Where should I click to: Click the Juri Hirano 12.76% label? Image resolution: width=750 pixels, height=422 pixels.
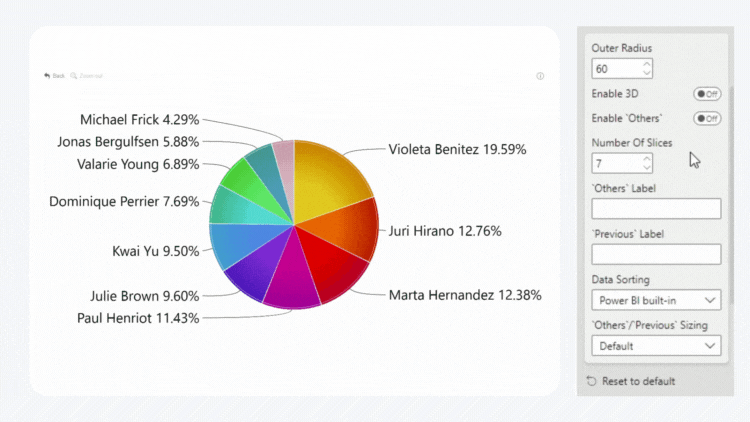(445, 231)
